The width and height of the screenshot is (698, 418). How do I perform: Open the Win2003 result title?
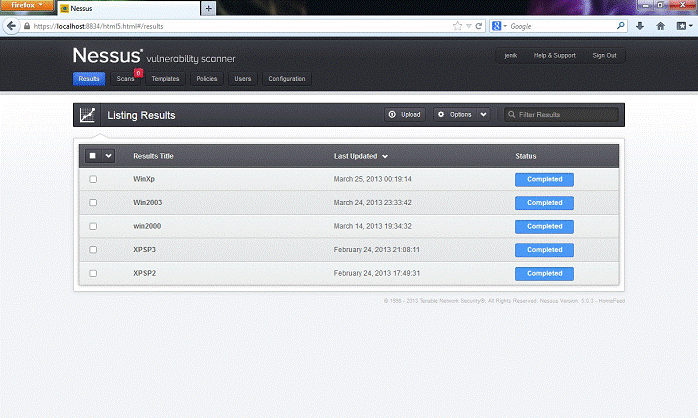click(x=147, y=203)
